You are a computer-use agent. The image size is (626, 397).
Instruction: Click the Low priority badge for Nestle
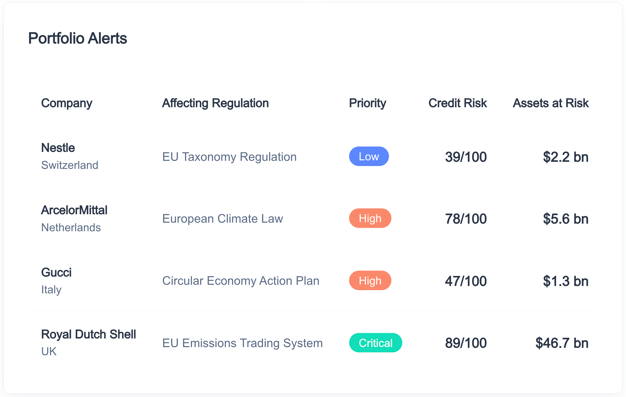[x=368, y=156]
